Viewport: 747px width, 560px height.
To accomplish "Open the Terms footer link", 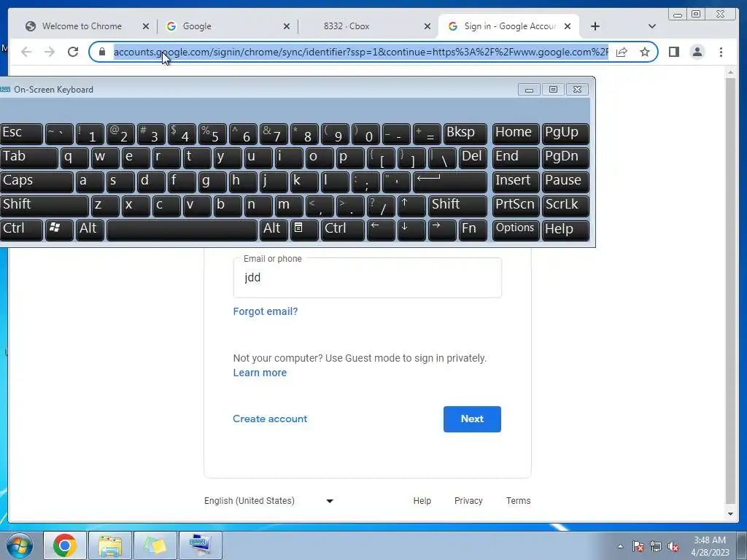I will pyautogui.click(x=519, y=501).
